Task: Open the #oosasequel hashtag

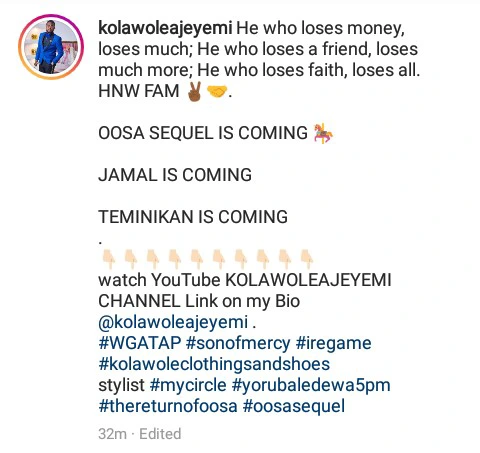Action: coord(294,406)
